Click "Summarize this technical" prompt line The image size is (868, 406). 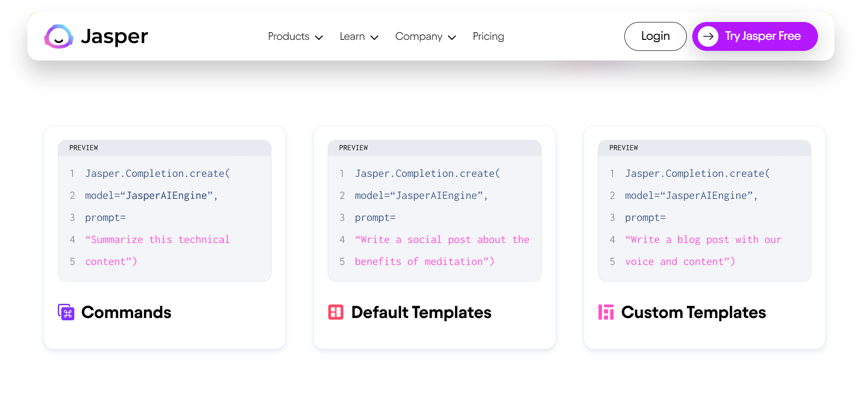(157, 240)
